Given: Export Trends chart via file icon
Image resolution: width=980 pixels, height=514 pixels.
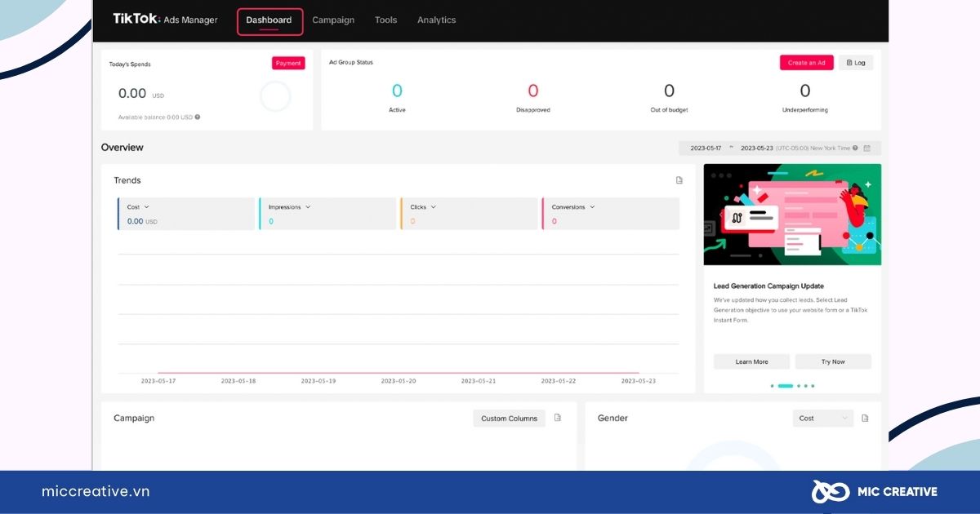Looking at the screenshot, I should coord(679,180).
